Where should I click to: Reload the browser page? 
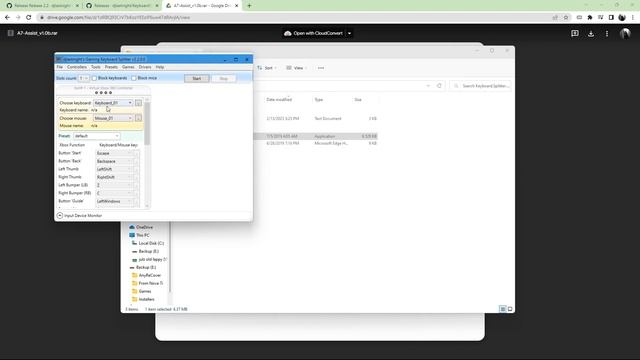(29, 18)
